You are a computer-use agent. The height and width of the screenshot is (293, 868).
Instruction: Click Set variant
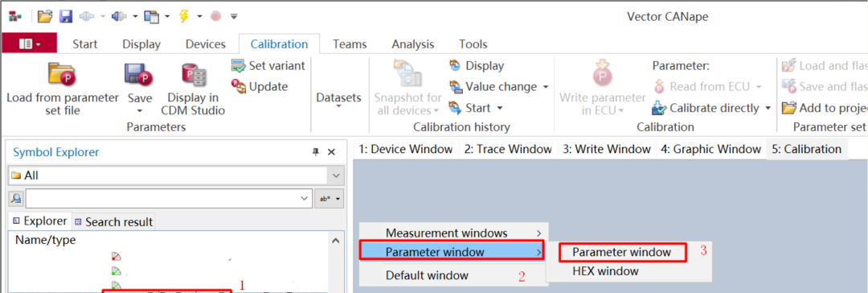268,65
